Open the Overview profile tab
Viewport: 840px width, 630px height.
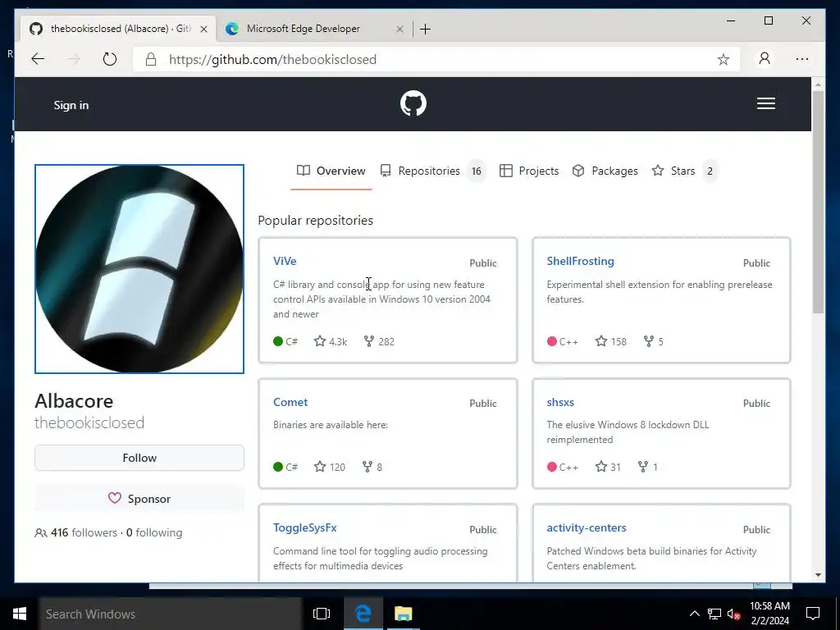[331, 171]
